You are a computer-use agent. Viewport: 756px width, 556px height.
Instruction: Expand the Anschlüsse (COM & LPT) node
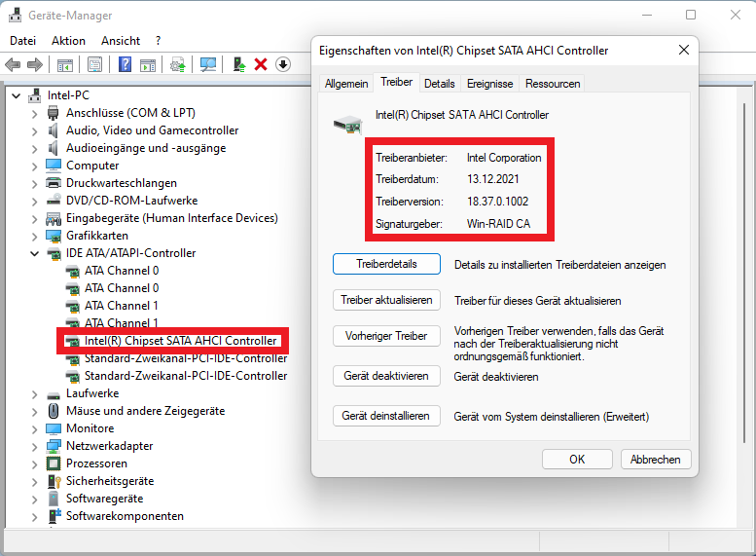click(35, 114)
